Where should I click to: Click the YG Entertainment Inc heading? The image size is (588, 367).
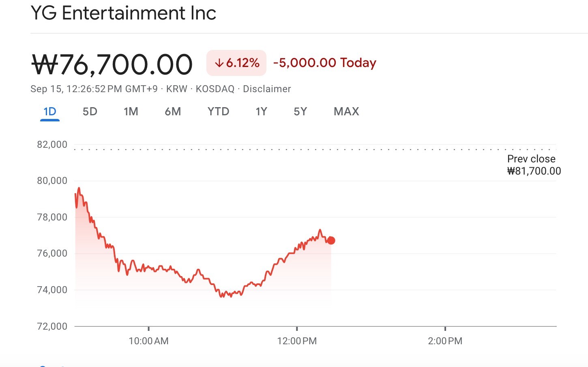[x=123, y=13]
